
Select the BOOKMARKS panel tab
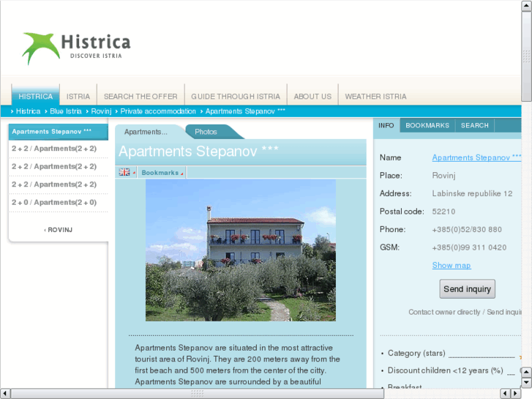427,126
